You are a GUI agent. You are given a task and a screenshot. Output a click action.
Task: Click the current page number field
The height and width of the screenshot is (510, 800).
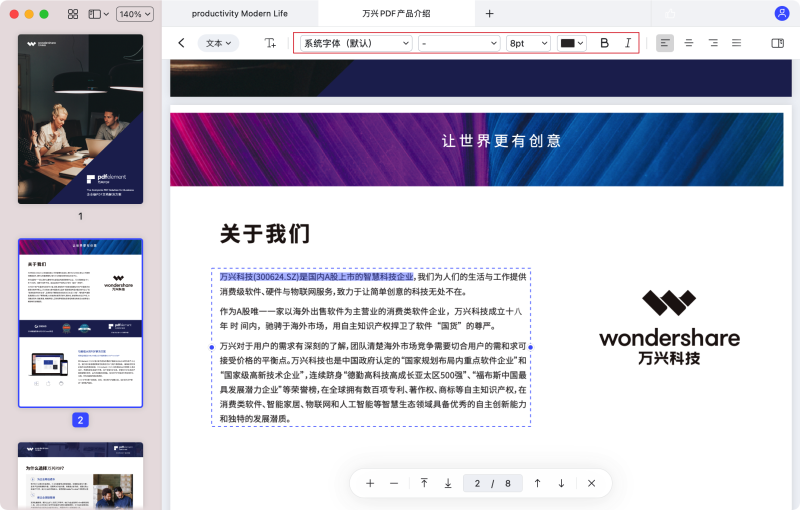pos(477,483)
